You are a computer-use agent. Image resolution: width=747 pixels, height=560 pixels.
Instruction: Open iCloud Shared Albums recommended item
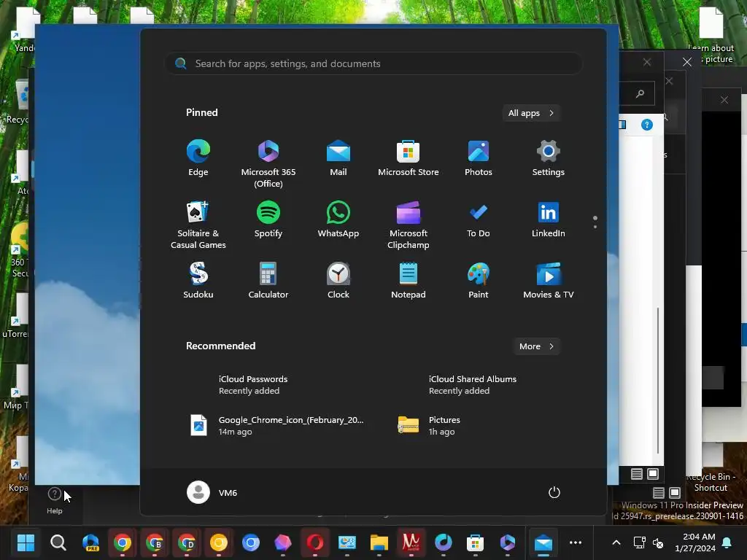(x=473, y=385)
